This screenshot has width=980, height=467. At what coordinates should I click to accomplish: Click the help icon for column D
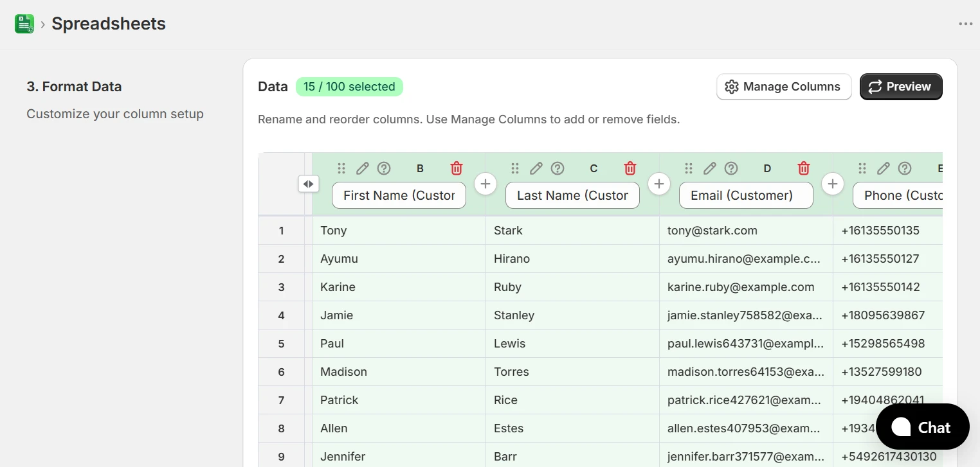[731, 168]
